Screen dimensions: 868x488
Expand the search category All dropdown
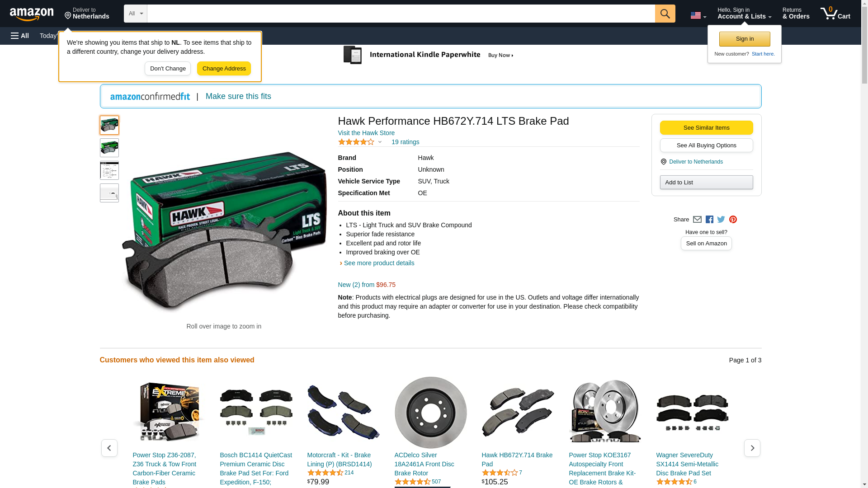click(135, 14)
